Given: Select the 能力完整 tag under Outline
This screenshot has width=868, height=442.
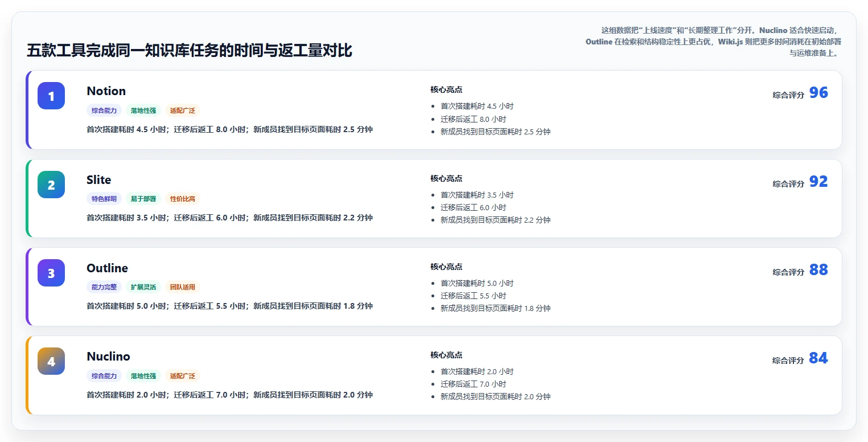Looking at the screenshot, I should pos(104,287).
